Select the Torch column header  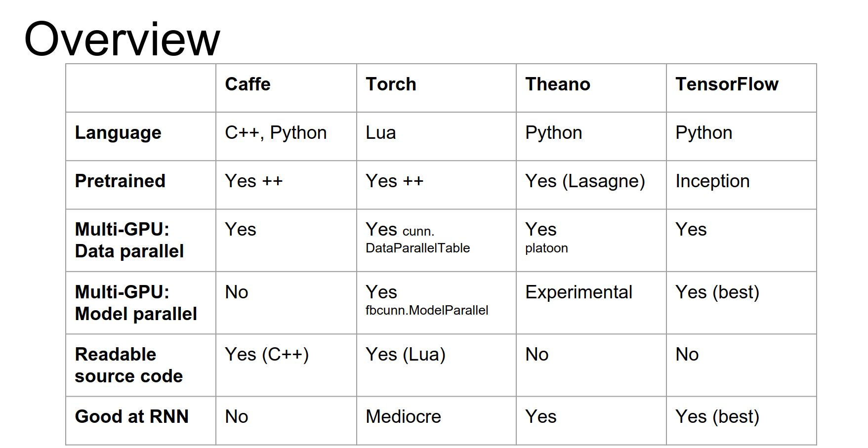391,84
